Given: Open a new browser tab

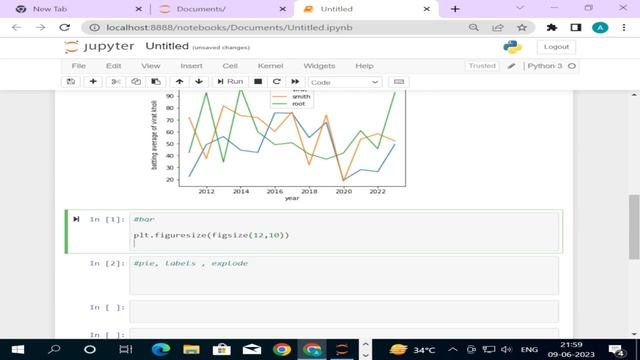Looking at the screenshot, I should coord(455,9).
